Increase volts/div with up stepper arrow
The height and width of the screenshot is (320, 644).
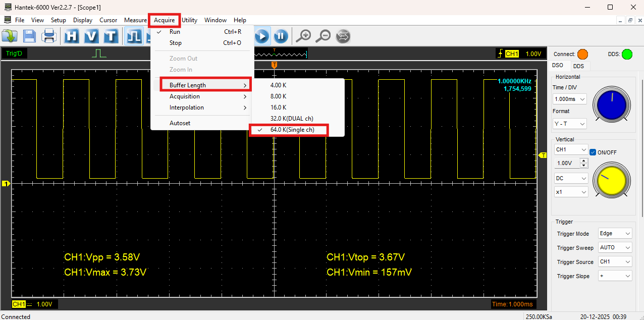point(584,161)
